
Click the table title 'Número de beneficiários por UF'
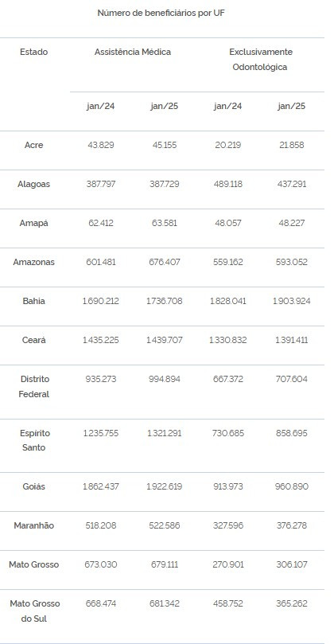pyautogui.click(x=161, y=14)
